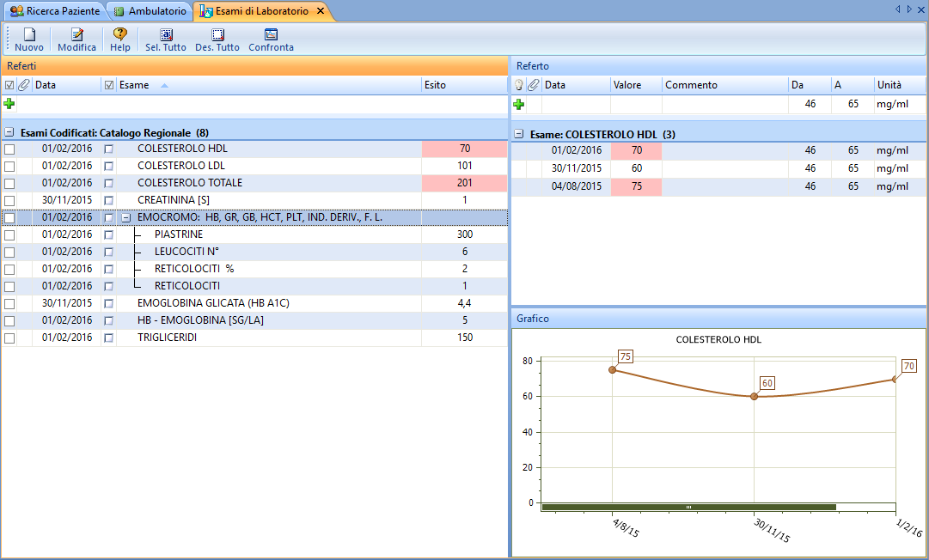Select the Esami di Laboratorio tab
The height and width of the screenshot is (560, 929).
pyautogui.click(x=262, y=11)
